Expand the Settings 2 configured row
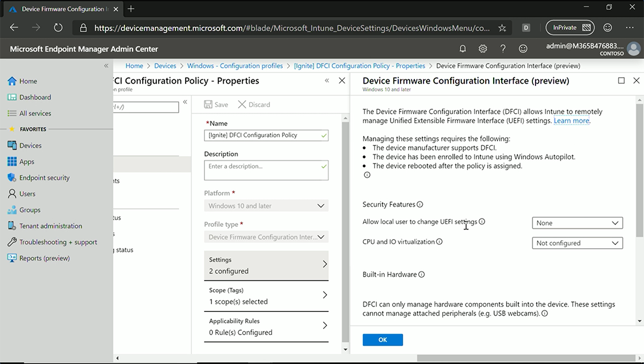Screen dimensions: 644x364 (266, 265)
